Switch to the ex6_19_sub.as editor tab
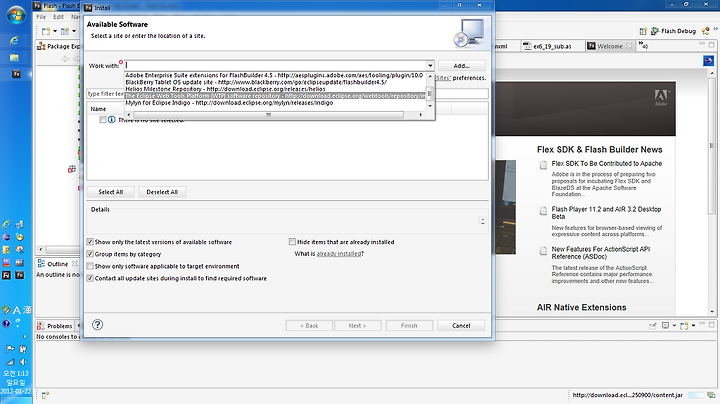Screen dimensions: 720x404 (x=552, y=46)
